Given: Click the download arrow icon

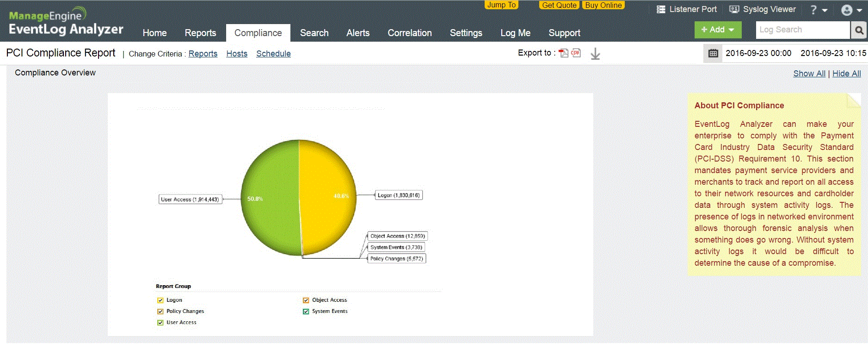Looking at the screenshot, I should pos(595,54).
